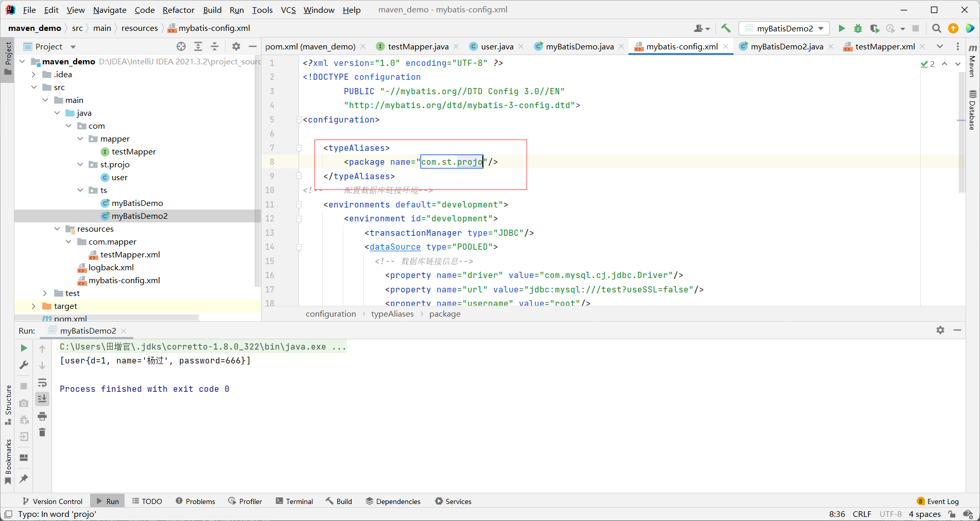The image size is (980, 521).
Task: Open the Maven side panel
Action: click(x=972, y=61)
